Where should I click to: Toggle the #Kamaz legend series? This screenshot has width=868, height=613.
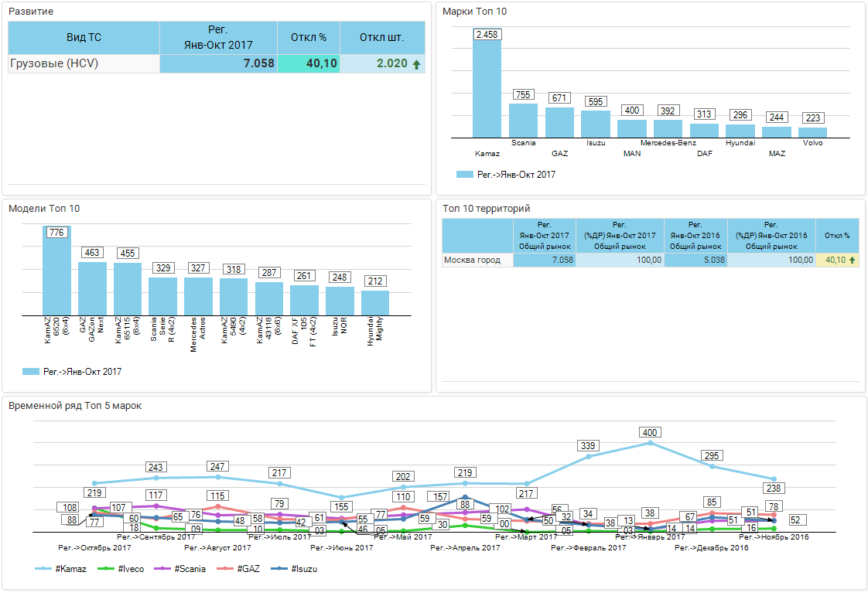60,569
